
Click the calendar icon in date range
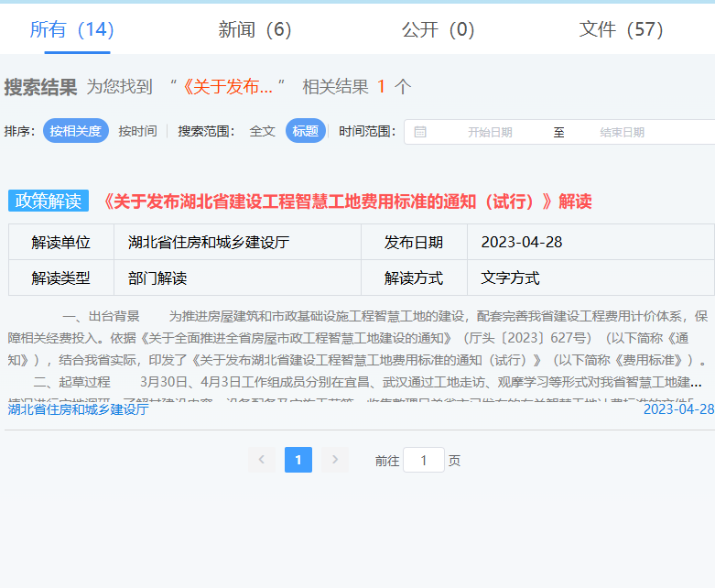[420, 132]
